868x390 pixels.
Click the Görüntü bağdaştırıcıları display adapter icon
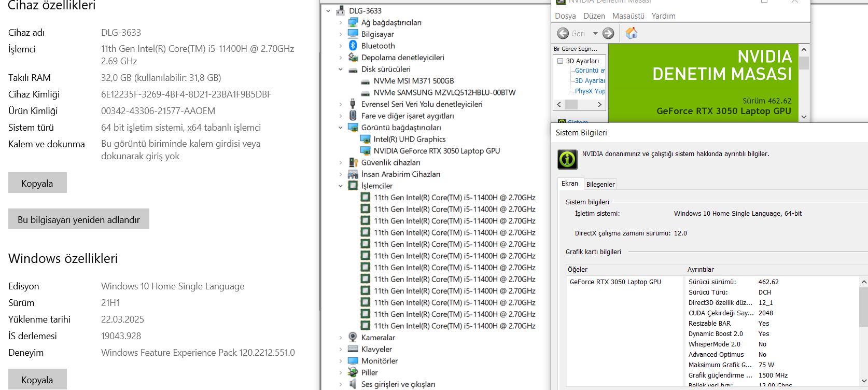[353, 128]
